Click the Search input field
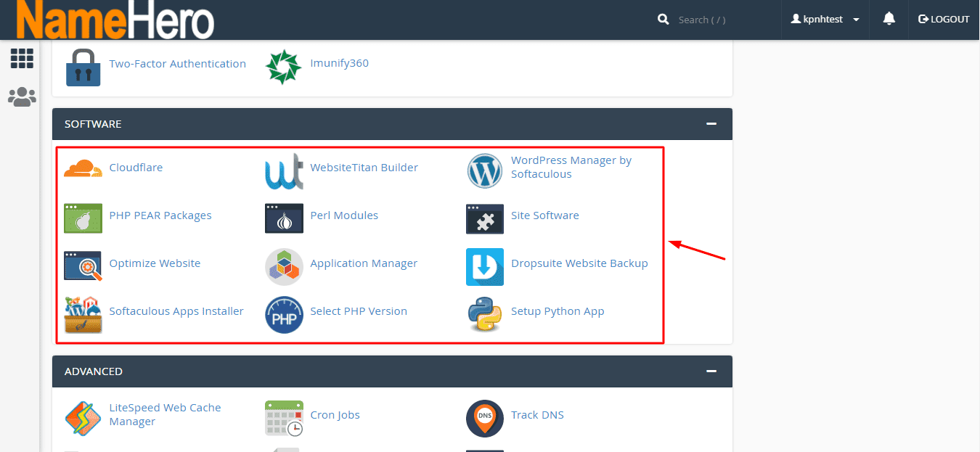 pos(719,20)
